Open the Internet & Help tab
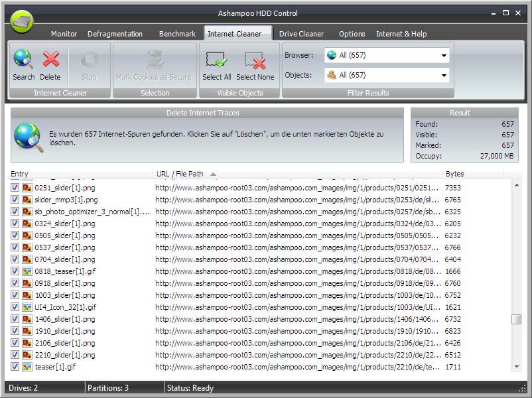The image size is (532, 398). [401, 34]
